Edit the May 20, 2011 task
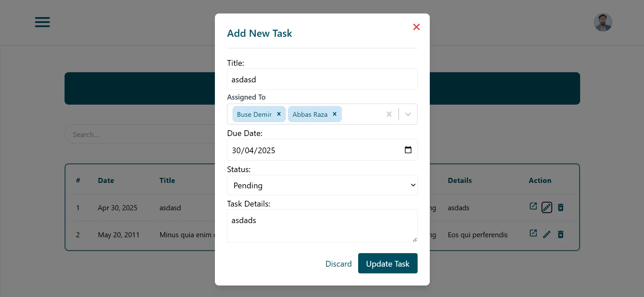Image resolution: width=644 pixels, height=297 pixels. pyautogui.click(x=547, y=234)
